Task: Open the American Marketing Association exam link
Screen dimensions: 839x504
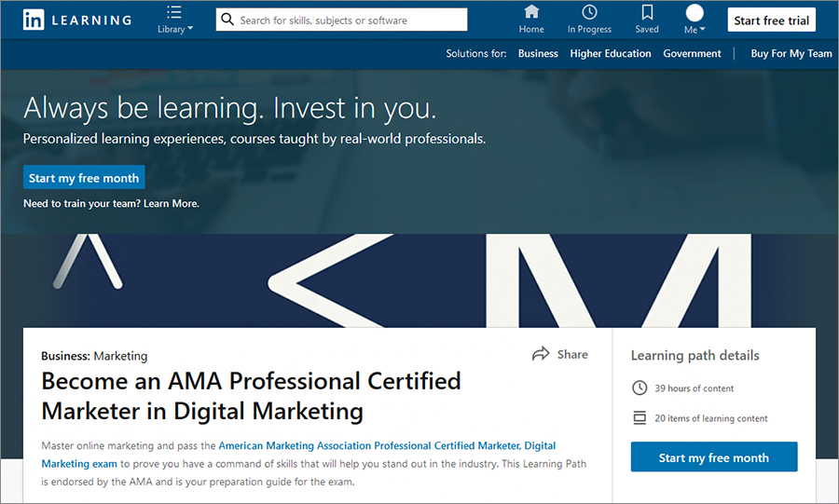Action: (x=298, y=455)
